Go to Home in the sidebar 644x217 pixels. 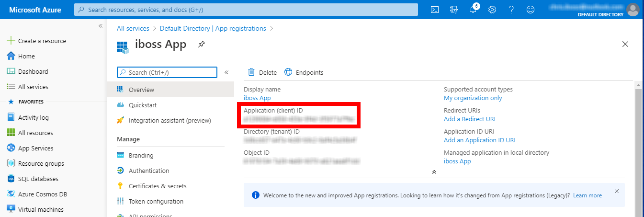point(21,56)
